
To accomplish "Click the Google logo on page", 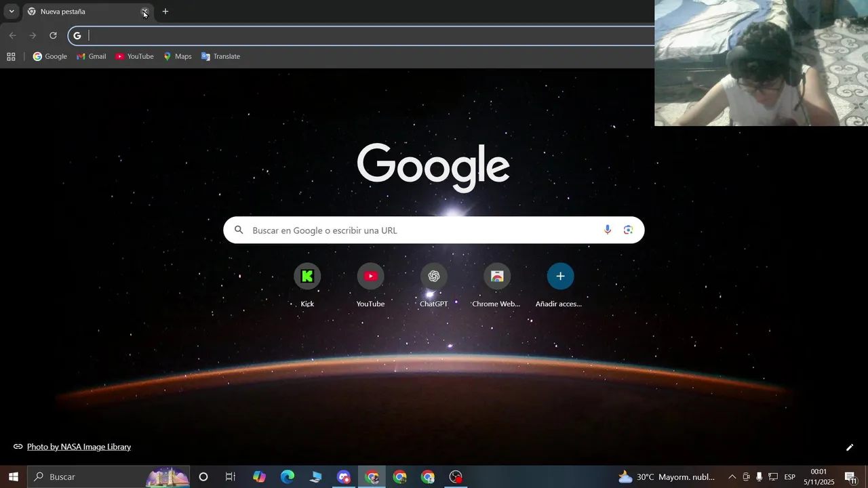I will (433, 167).
